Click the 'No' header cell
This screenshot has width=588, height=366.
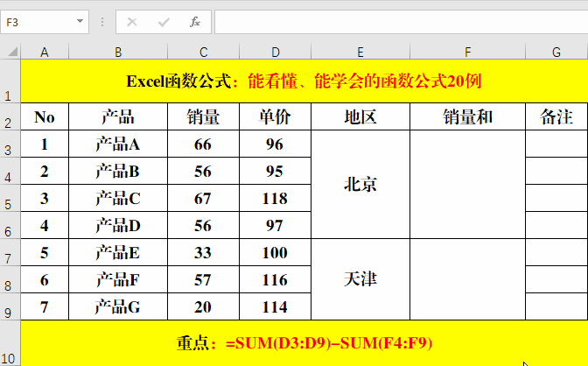pos(45,116)
